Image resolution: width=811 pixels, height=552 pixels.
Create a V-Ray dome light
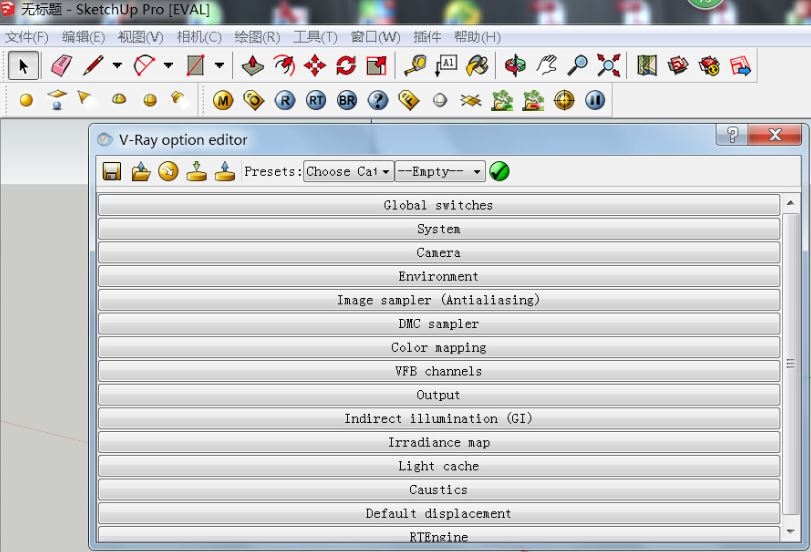(x=119, y=99)
